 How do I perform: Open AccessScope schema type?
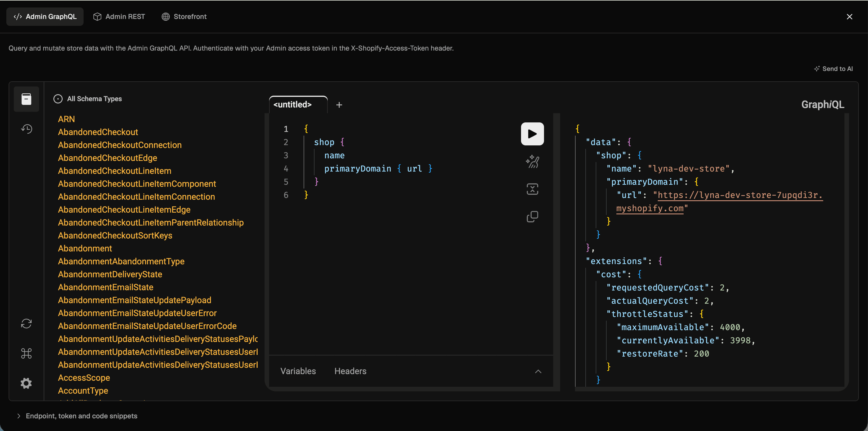(x=84, y=378)
